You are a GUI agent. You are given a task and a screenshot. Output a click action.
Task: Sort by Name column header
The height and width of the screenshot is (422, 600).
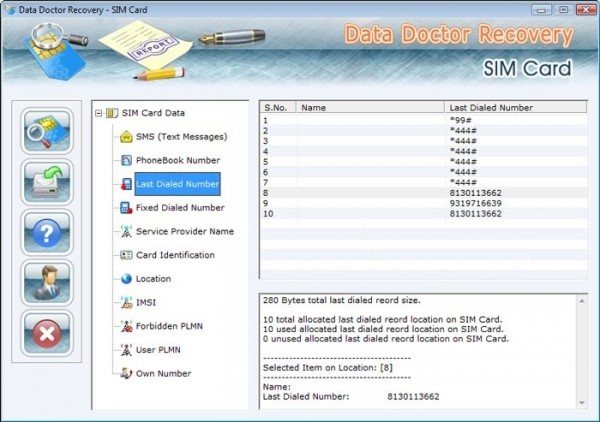[370, 108]
